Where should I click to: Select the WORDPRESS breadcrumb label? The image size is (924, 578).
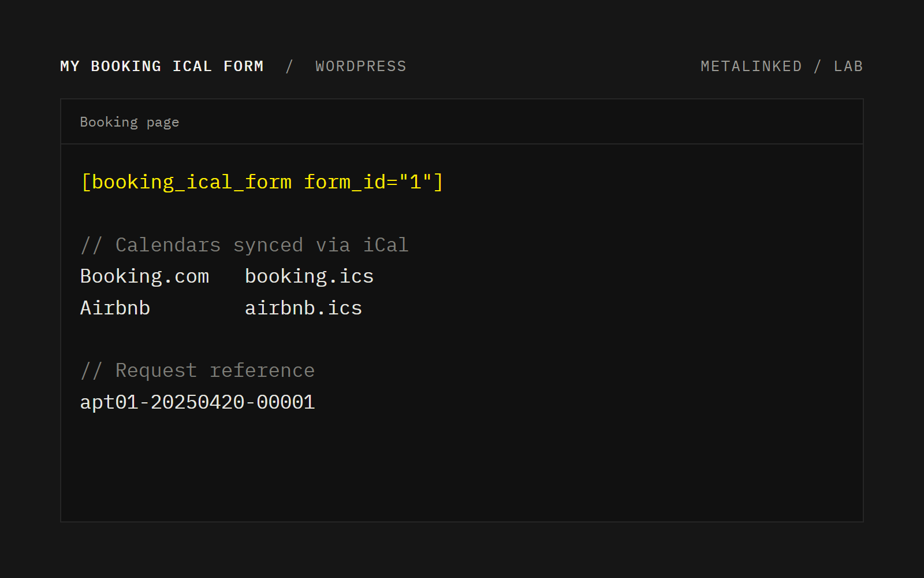click(x=361, y=66)
